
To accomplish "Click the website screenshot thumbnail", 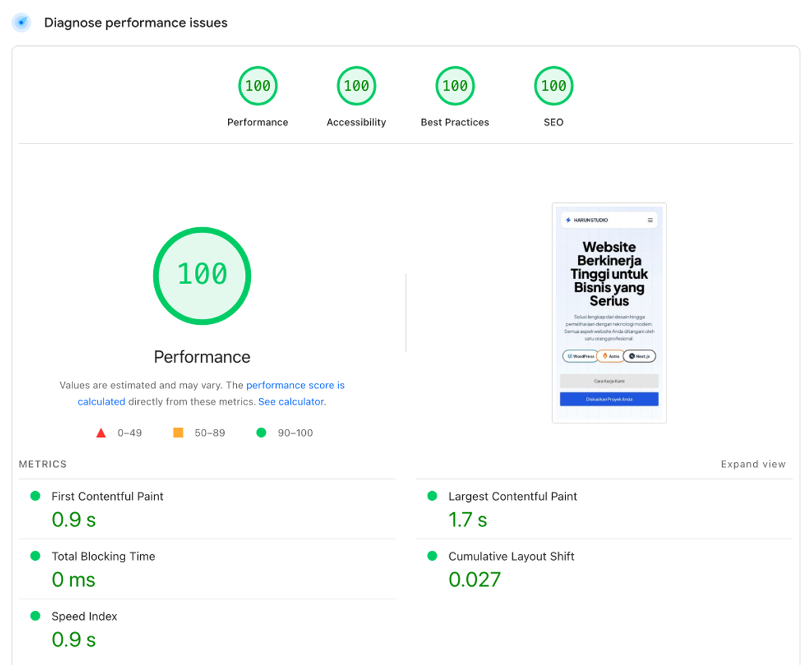I will click(609, 313).
